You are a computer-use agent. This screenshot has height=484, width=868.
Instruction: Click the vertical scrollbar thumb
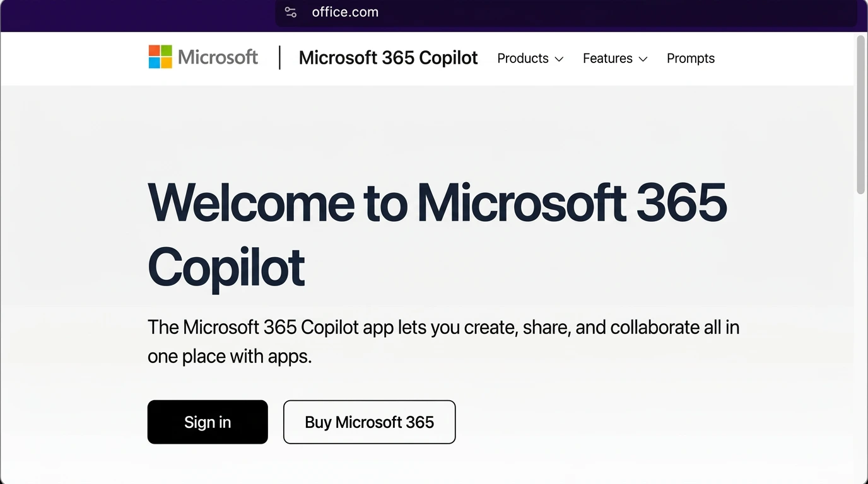(x=860, y=113)
